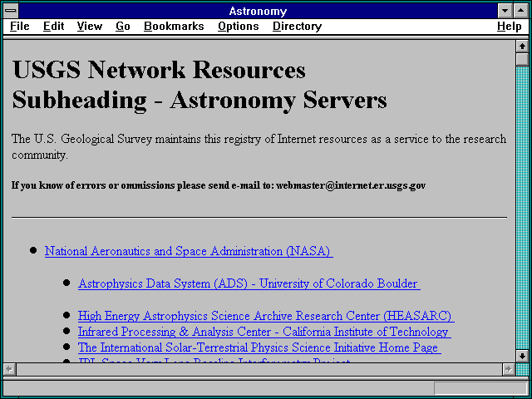Open the Help menu
This screenshot has width=532, height=399.
tap(510, 26)
